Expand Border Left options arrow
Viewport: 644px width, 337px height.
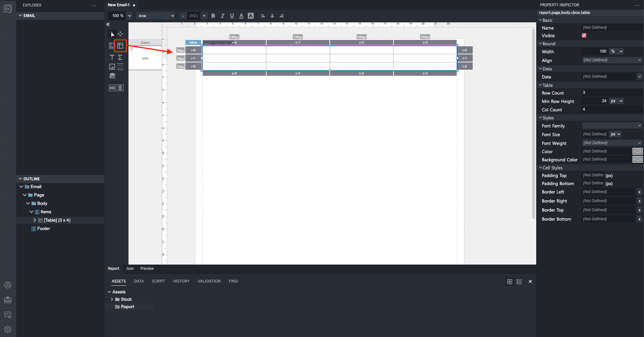[x=639, y=192]
